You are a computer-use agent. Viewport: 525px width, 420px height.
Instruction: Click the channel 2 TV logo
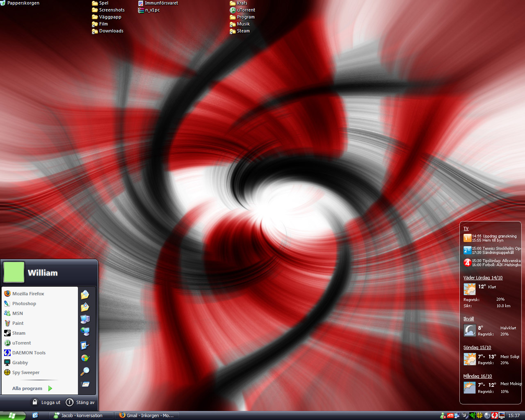(x=467, y=250)
